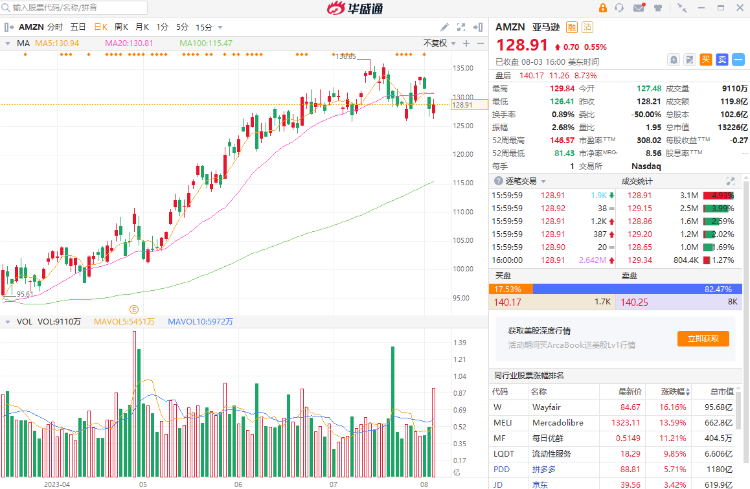Expand chart to fullscreen icon

coord(461,27)
